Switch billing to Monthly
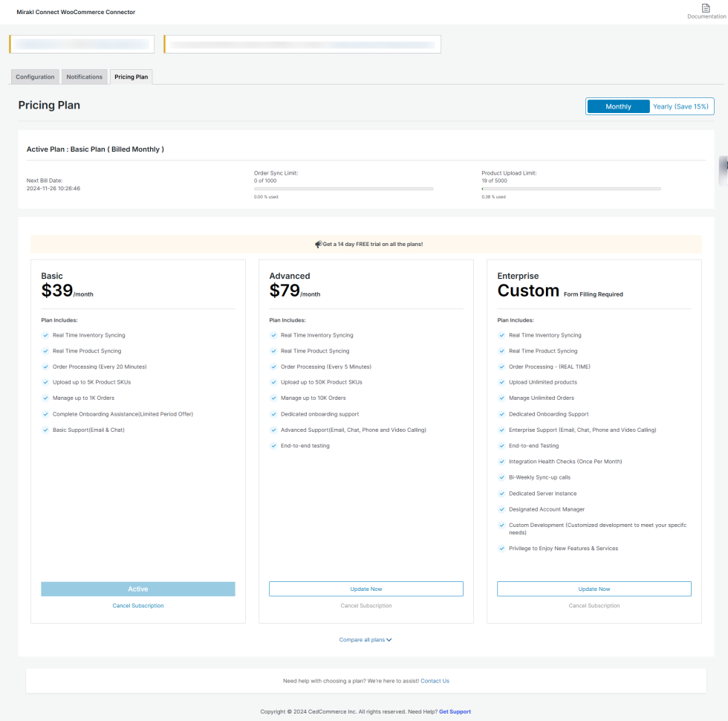This screenshot has width=728, height=721. click(x=618, y=106)
